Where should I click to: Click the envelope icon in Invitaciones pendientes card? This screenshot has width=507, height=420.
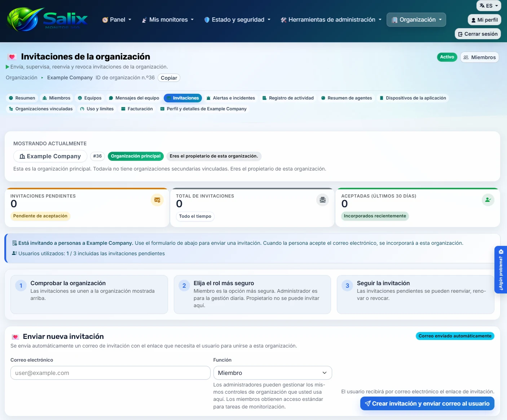pyautogui.click(x=157, y=200)
